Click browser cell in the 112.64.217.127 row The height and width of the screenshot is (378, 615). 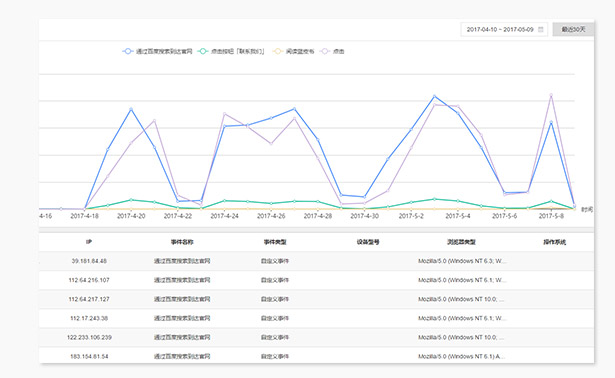(461, 299)
